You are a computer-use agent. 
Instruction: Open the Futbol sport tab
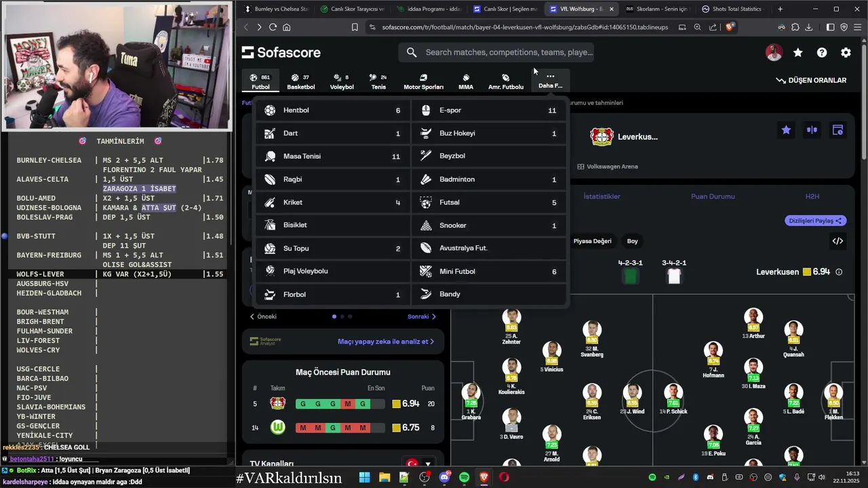260,81
